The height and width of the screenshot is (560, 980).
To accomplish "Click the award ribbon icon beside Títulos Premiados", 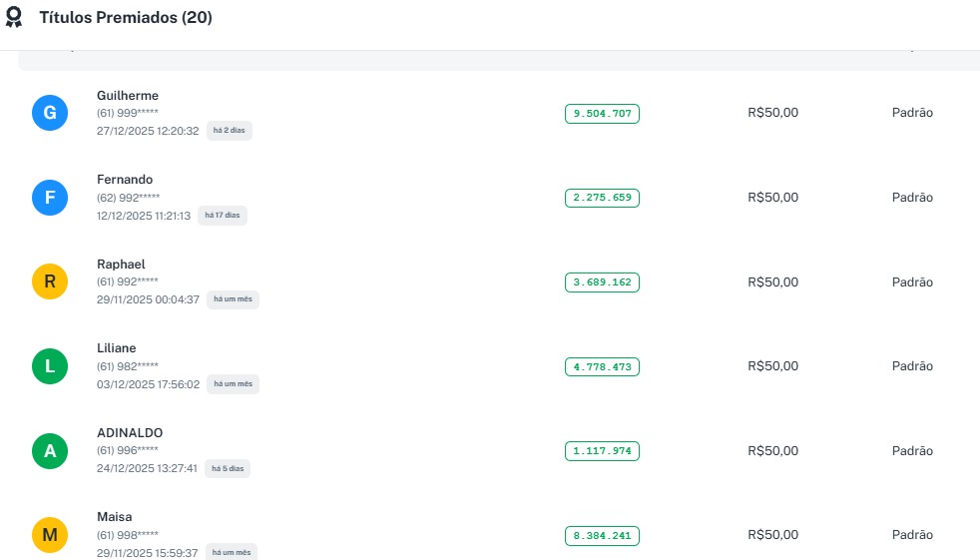I will [x=14, y=18].
